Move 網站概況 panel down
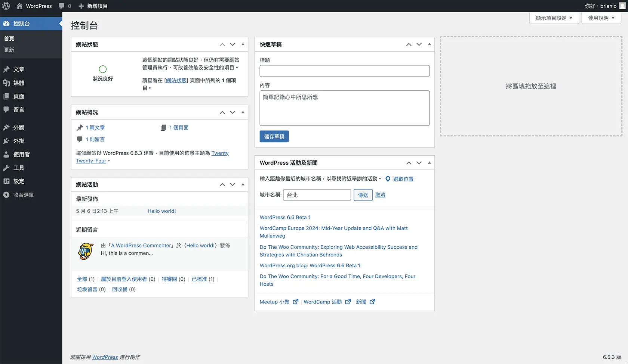Viewport: 628px width, 364px height. click(233, 112)
